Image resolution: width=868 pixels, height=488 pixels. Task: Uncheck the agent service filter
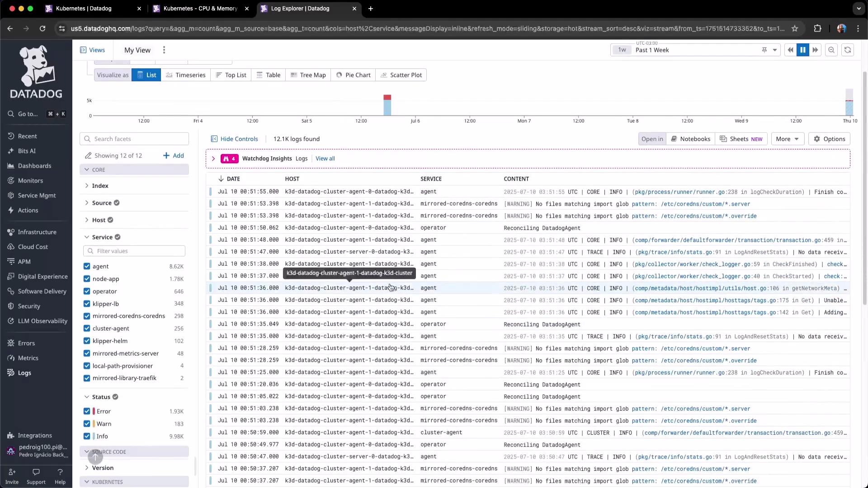[x=87, y=267]
